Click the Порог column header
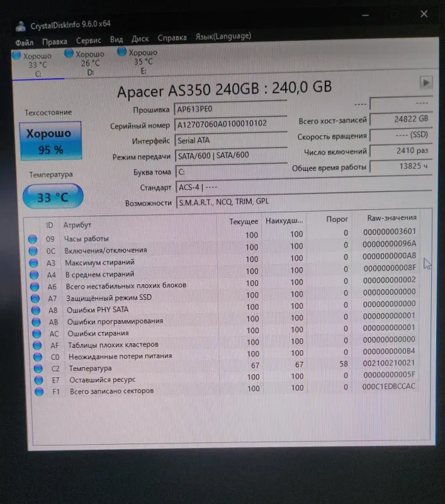 (337, 219)
